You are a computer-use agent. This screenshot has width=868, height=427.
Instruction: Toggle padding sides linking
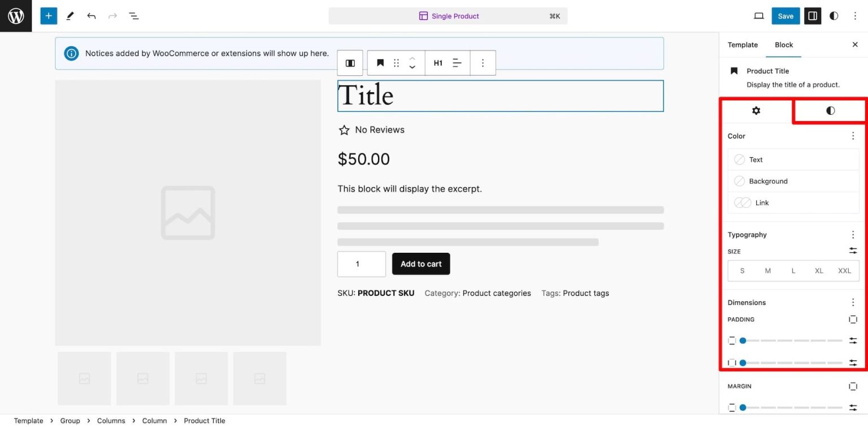853,319
